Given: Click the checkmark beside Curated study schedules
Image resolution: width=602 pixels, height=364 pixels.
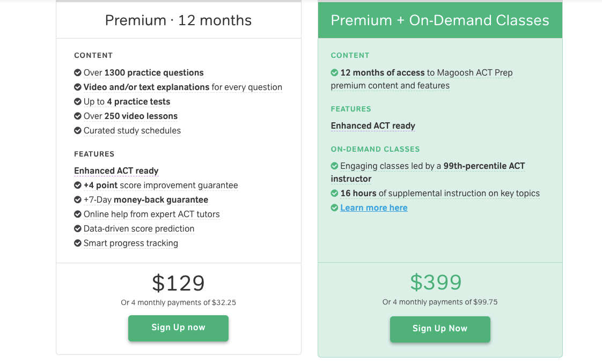Looking at the screenshot, I should click(77, 131).
